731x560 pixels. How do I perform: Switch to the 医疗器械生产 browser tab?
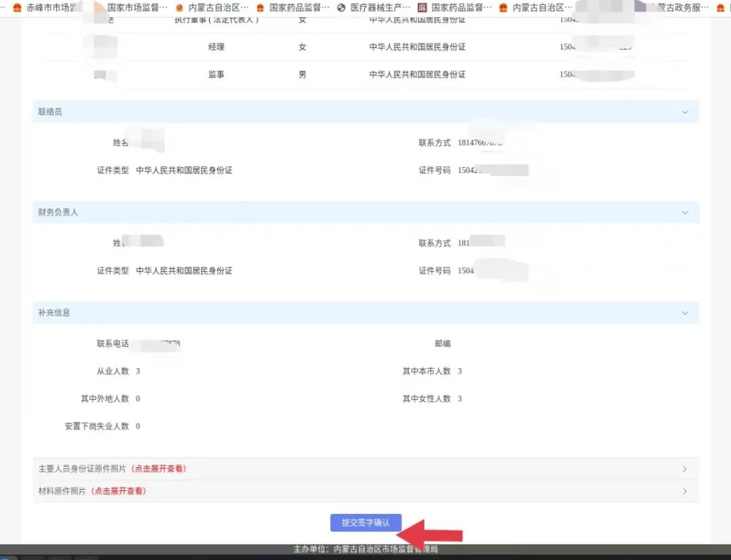pyautogui.click(x=376, y=7)
